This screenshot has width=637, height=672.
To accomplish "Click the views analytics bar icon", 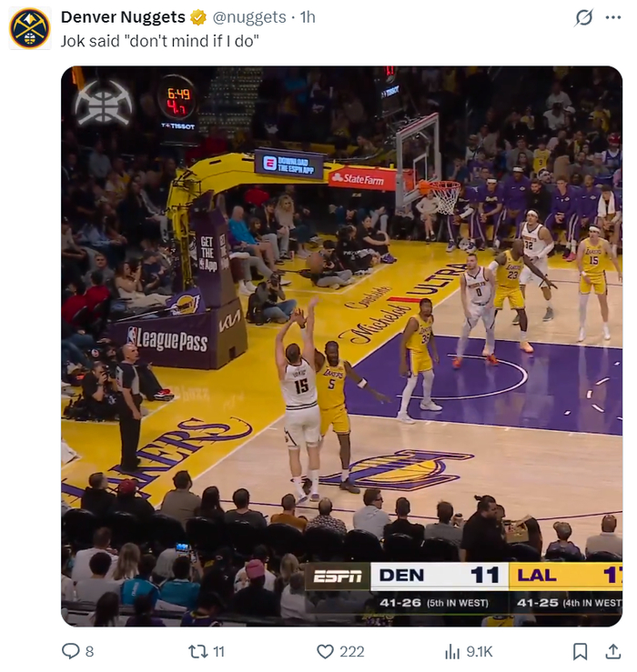I will pos(451,651).
